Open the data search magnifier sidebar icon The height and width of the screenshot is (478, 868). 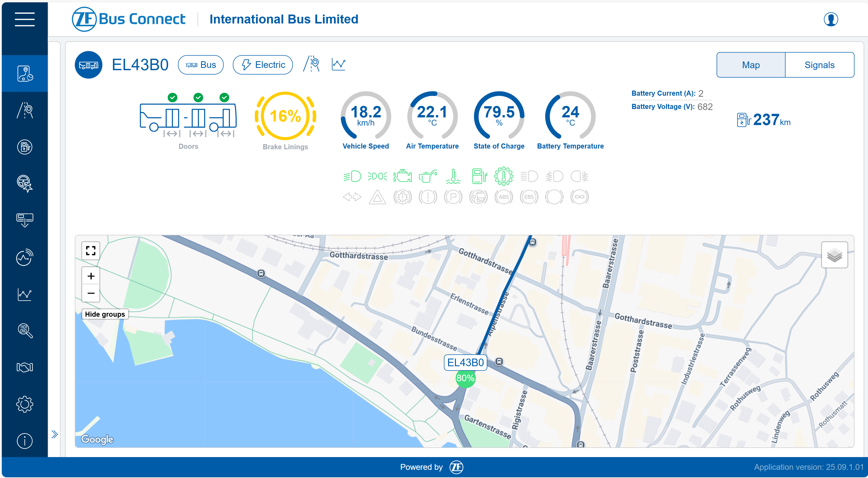25,330
